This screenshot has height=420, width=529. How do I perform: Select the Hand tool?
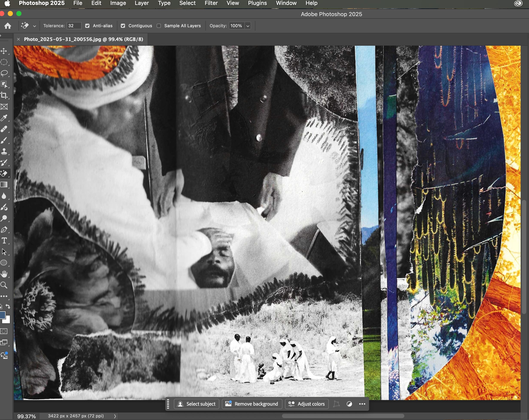pos(4,274)
